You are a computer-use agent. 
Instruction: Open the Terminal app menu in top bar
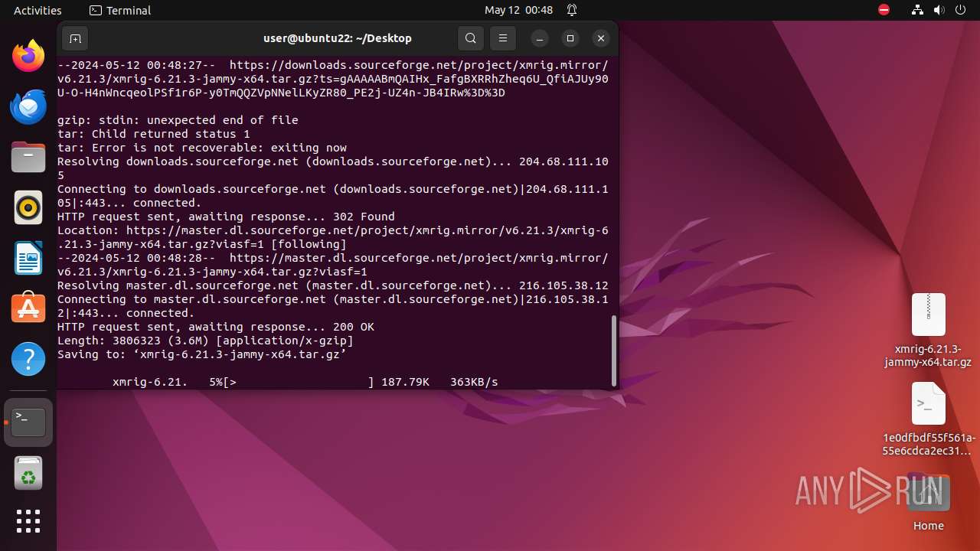120,10
